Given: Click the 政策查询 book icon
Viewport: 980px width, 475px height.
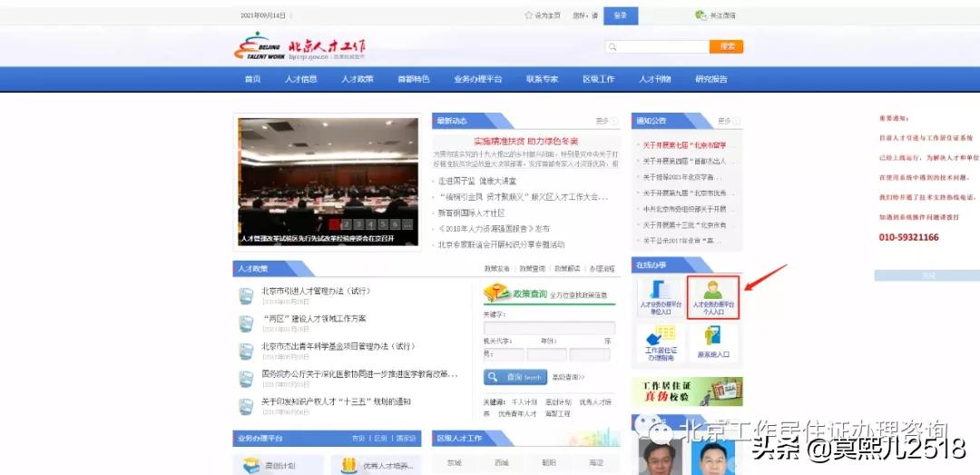Looking at the screenshot, I should (x=497, y=292).
